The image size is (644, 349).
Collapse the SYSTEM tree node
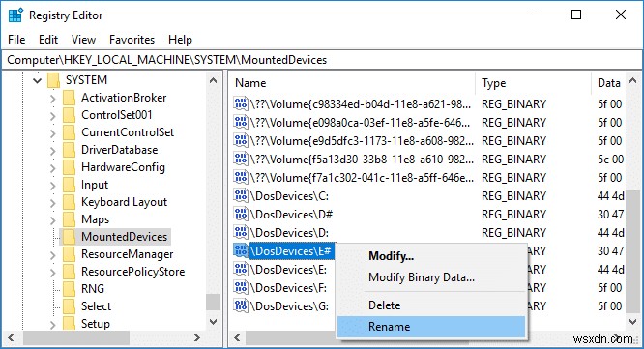click(x=38, y=80)
